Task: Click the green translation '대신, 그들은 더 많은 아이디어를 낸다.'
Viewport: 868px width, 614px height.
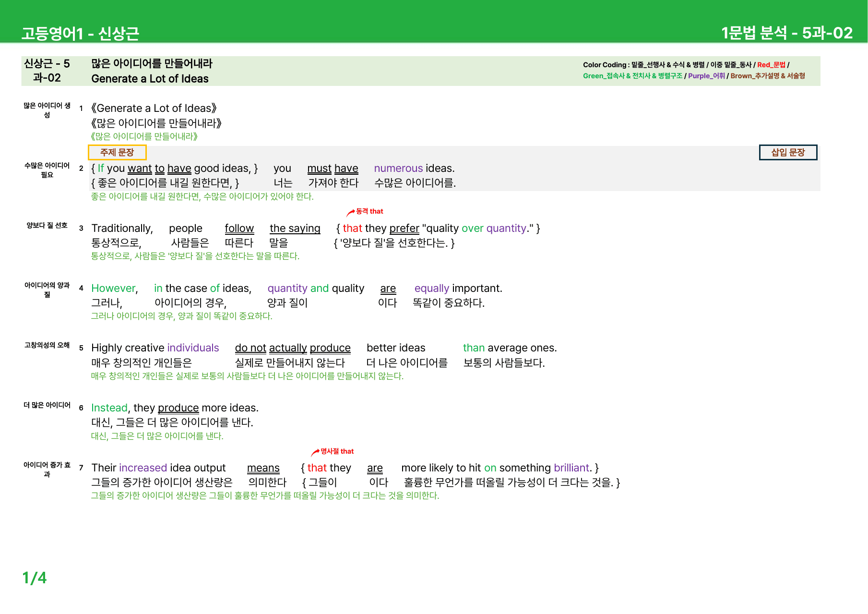Action: tap(157, 436)
